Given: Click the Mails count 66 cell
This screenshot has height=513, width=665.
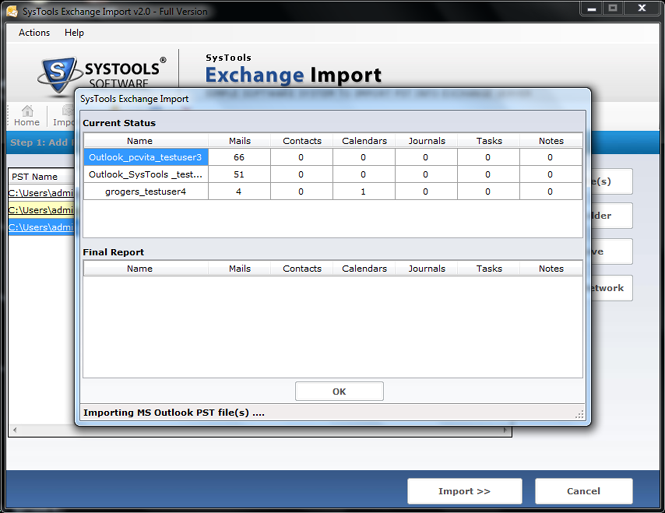Looking at the screenshot, I should tap(239, 157).
